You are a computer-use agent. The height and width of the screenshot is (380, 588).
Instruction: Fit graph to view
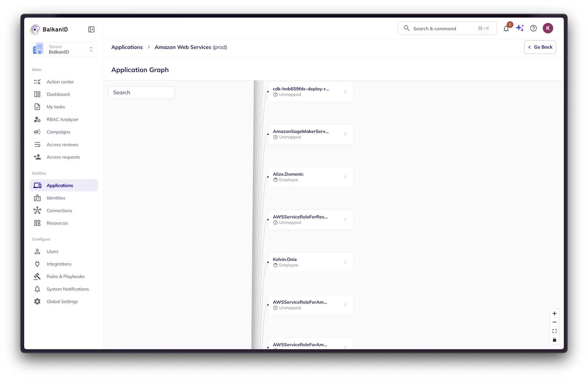554,331
